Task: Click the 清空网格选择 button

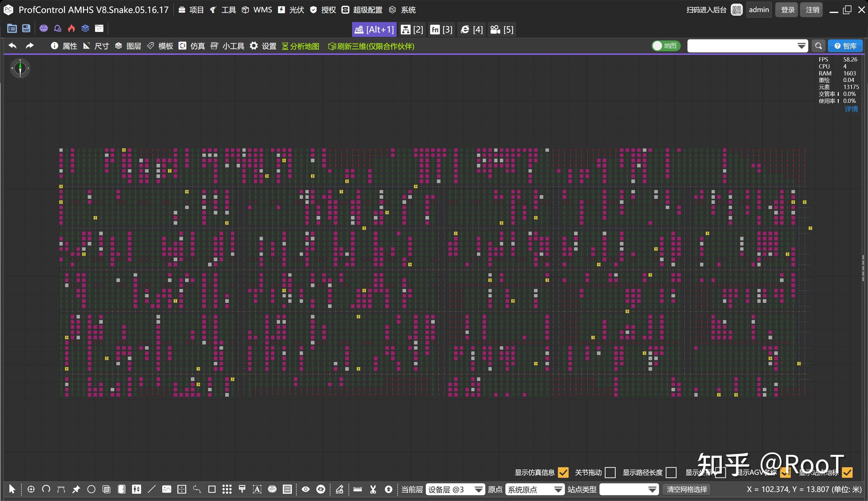Action: click(687, 489)
